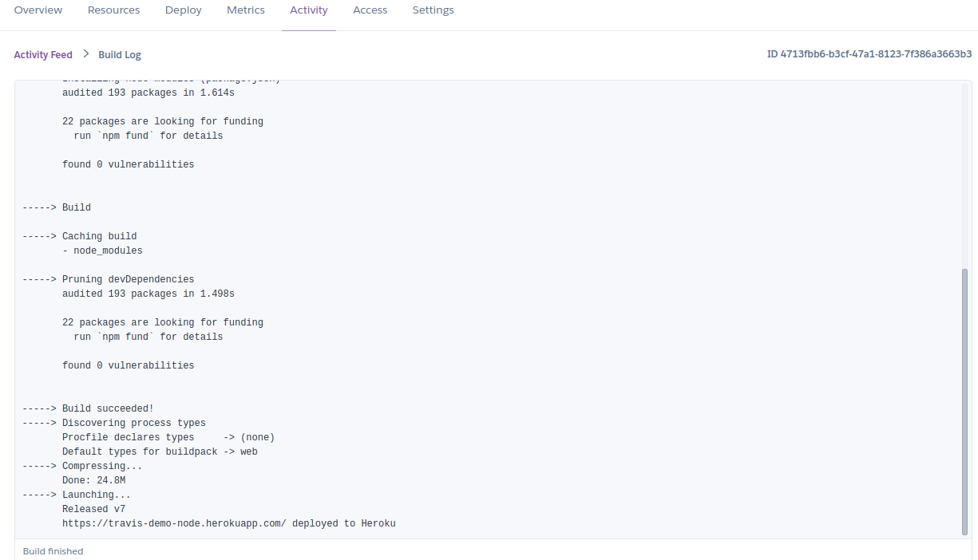
Task: Click the Build succeeded! log line
Action: pyautogui.click(x=108, y=408)
